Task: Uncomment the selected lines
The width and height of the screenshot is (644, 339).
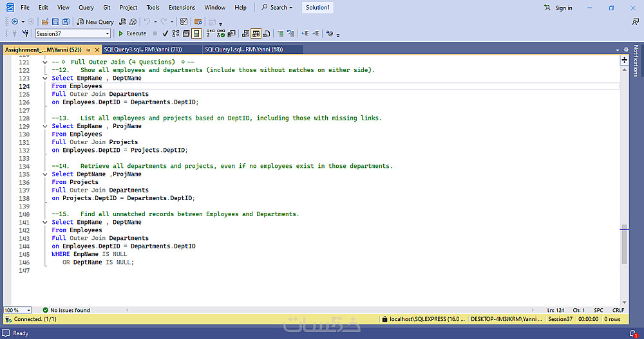Action: pyautogui.click(x=291, y=33)
